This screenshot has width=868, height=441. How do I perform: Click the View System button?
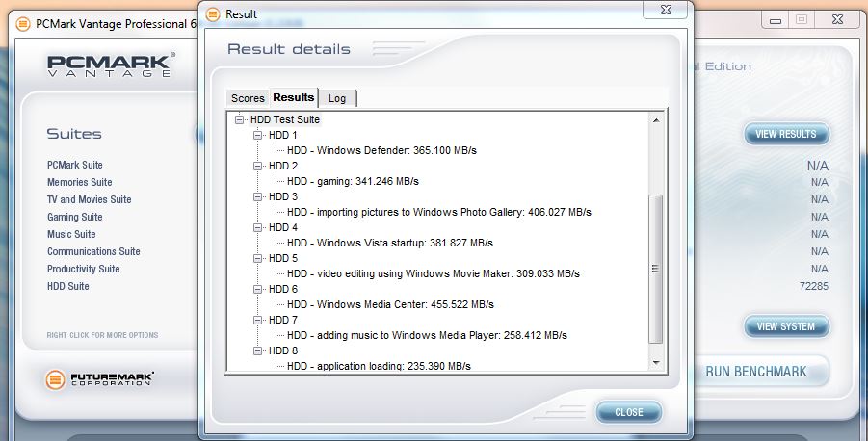[785, 326]
